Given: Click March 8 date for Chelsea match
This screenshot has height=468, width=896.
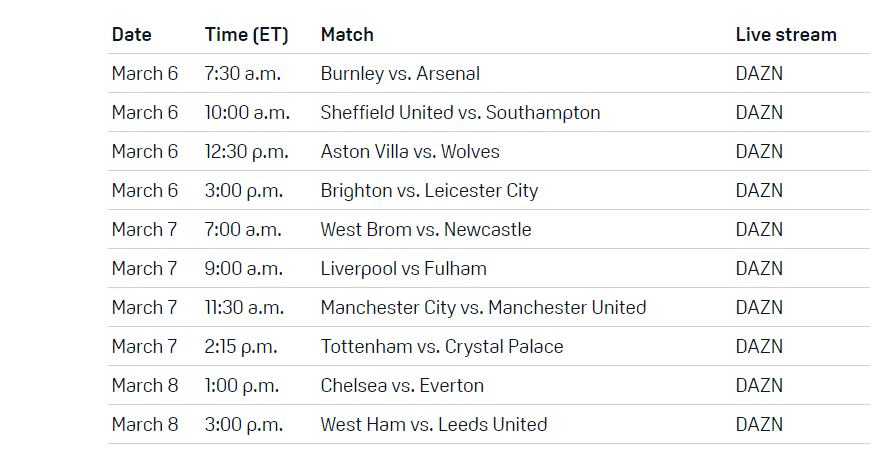Looking at the screenshot, I should point(145,385).
